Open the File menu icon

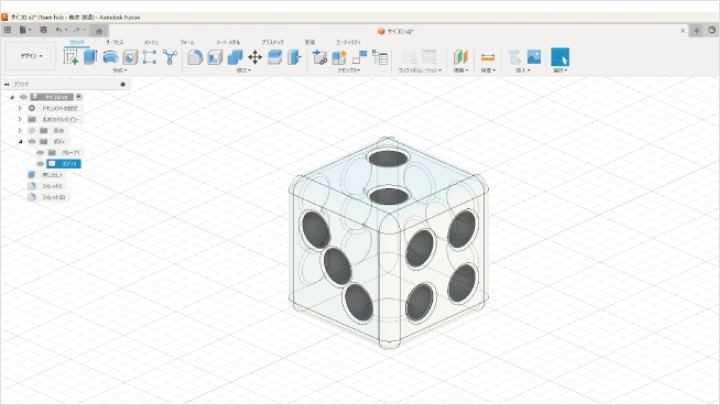click(24, 30)
